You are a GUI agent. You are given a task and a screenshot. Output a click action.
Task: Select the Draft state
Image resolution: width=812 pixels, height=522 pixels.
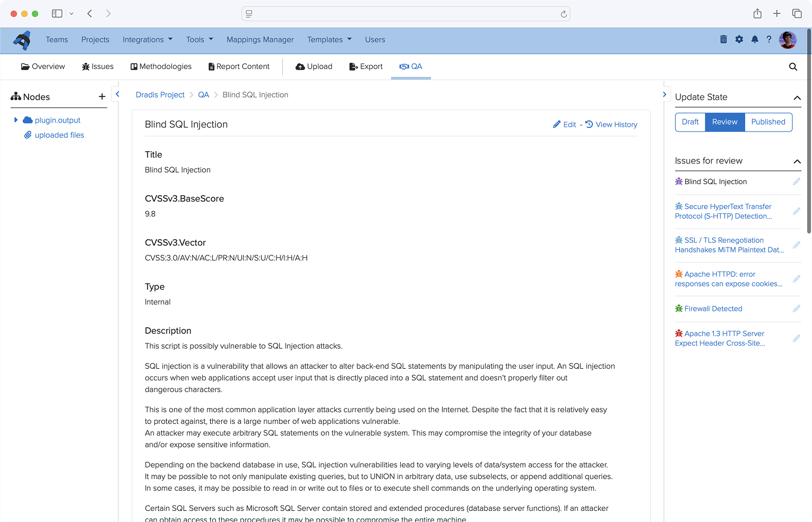pos(690,122)
